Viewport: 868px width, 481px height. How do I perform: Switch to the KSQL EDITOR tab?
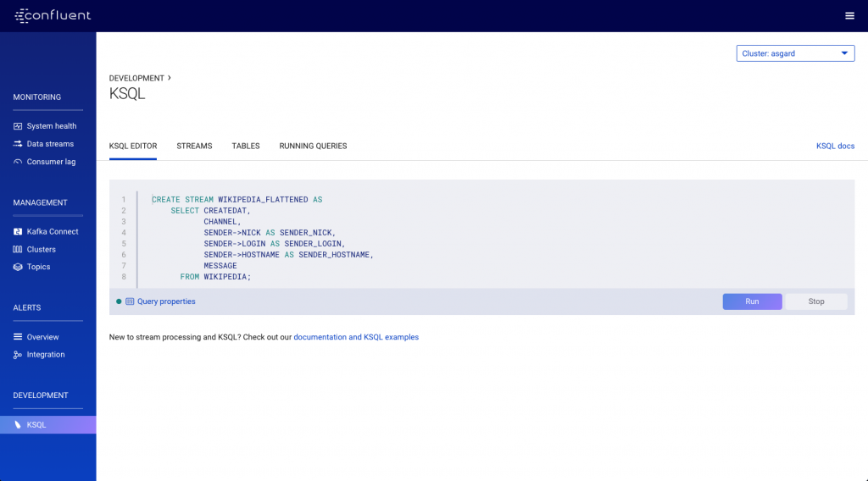133,146
